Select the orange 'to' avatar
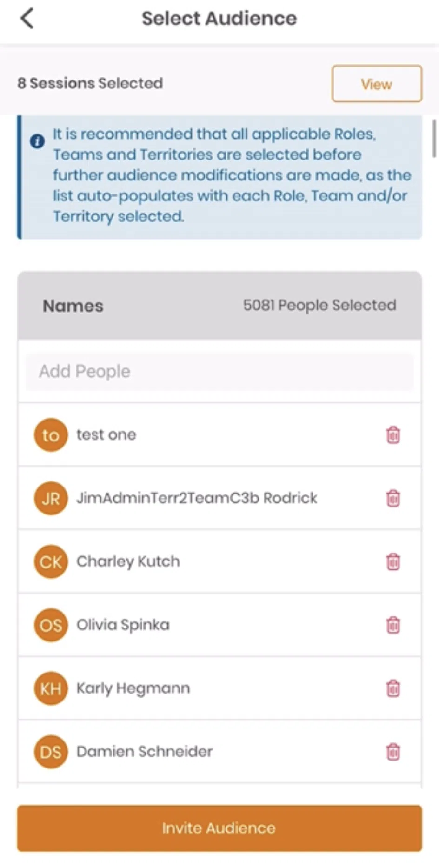 [x=51, y=435]
